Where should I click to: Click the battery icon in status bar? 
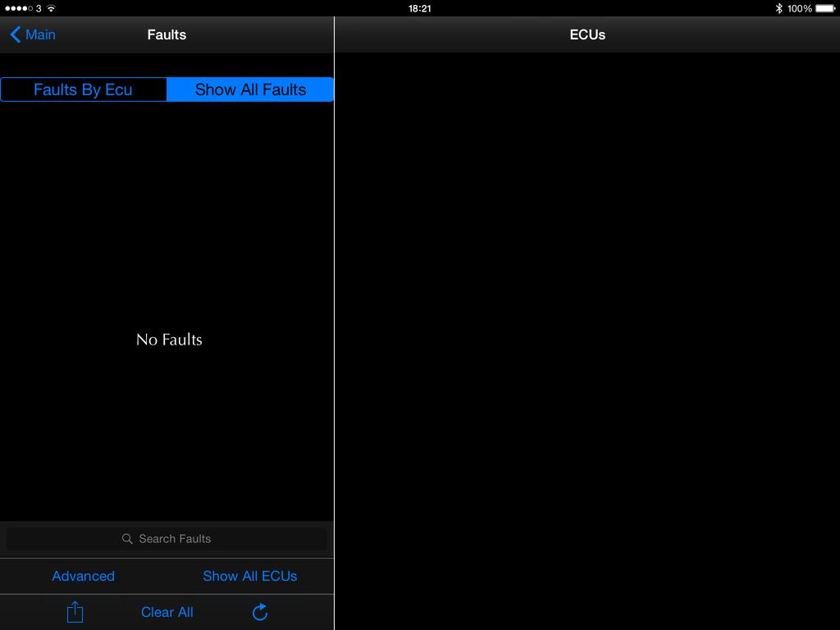click(x=824, y=8)
